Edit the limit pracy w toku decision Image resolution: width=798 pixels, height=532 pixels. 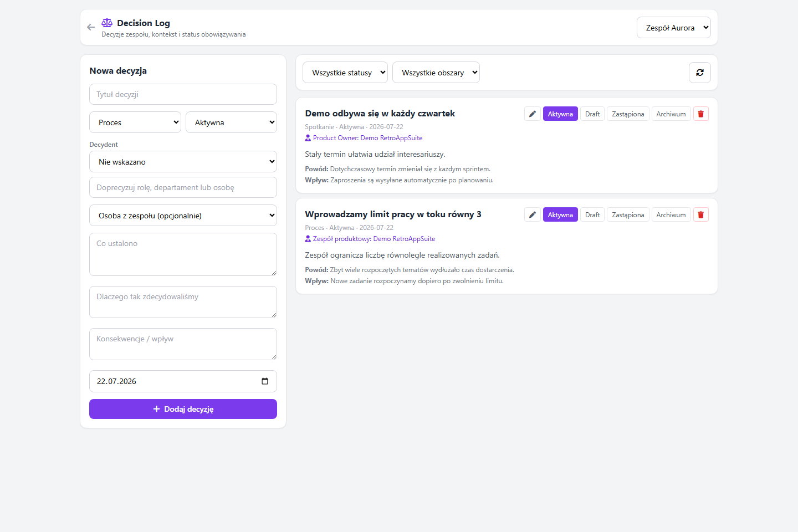(x=533, y=214)
